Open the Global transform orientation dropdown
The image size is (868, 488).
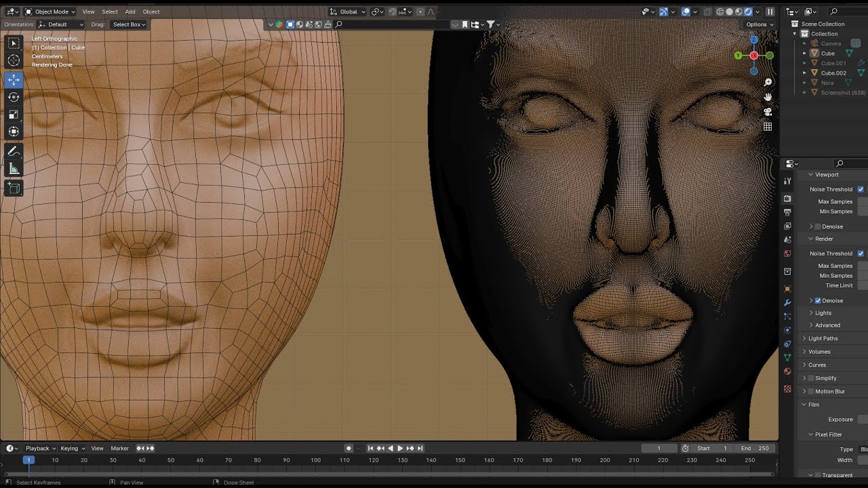(348, 12)
